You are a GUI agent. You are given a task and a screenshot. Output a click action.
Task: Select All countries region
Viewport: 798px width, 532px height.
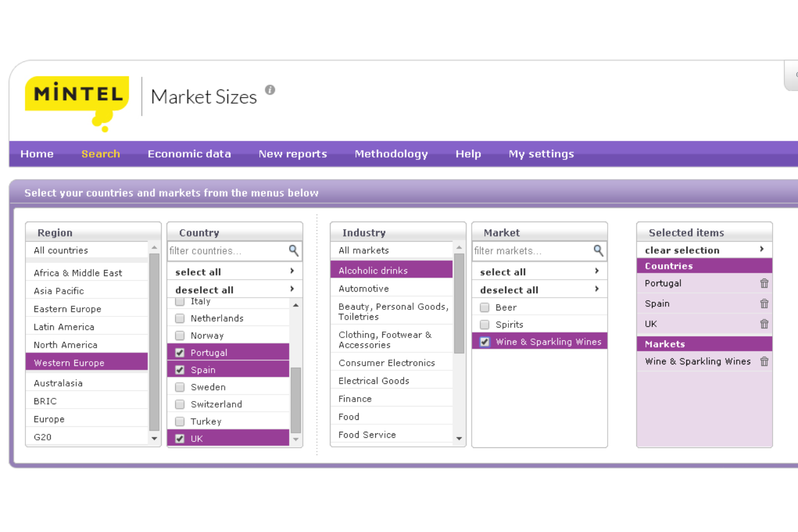pos(87,250)
